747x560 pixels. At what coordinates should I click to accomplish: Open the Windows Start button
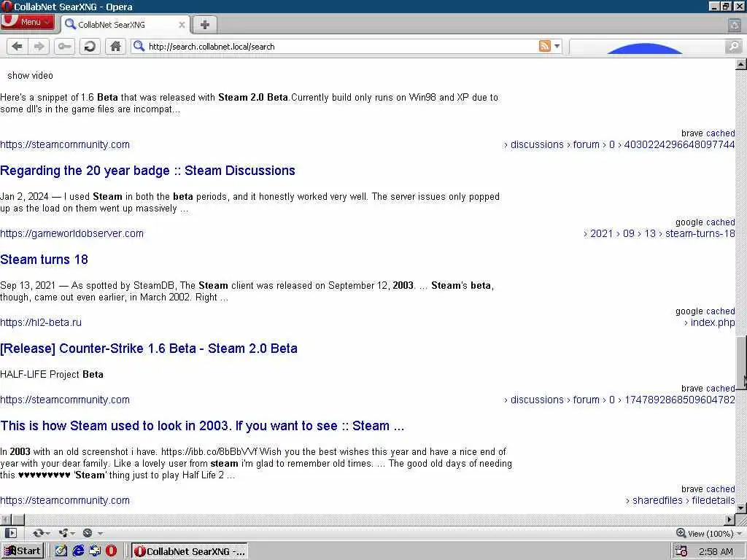click(23, 551)
